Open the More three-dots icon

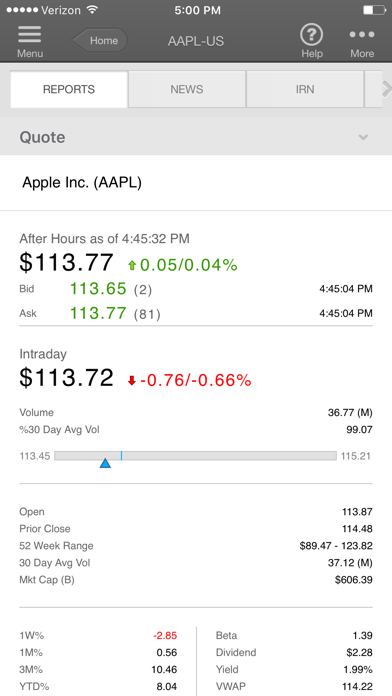[x=362, y=35]
